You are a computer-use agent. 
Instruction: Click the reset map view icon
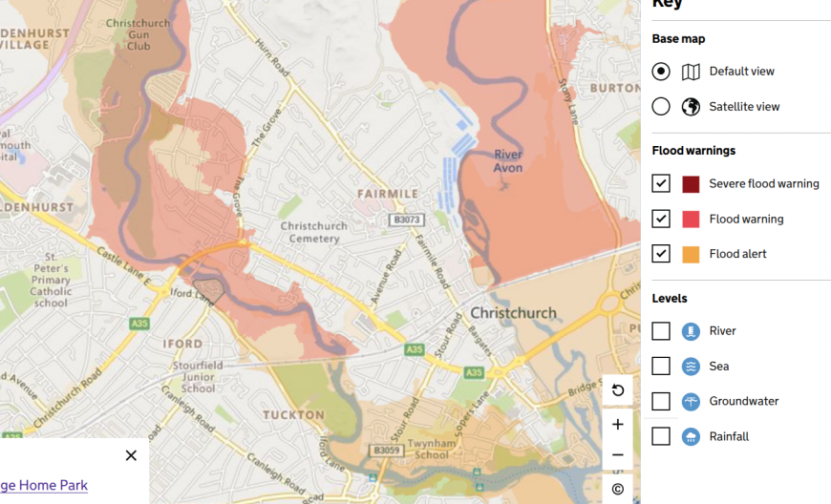point(617,390)
